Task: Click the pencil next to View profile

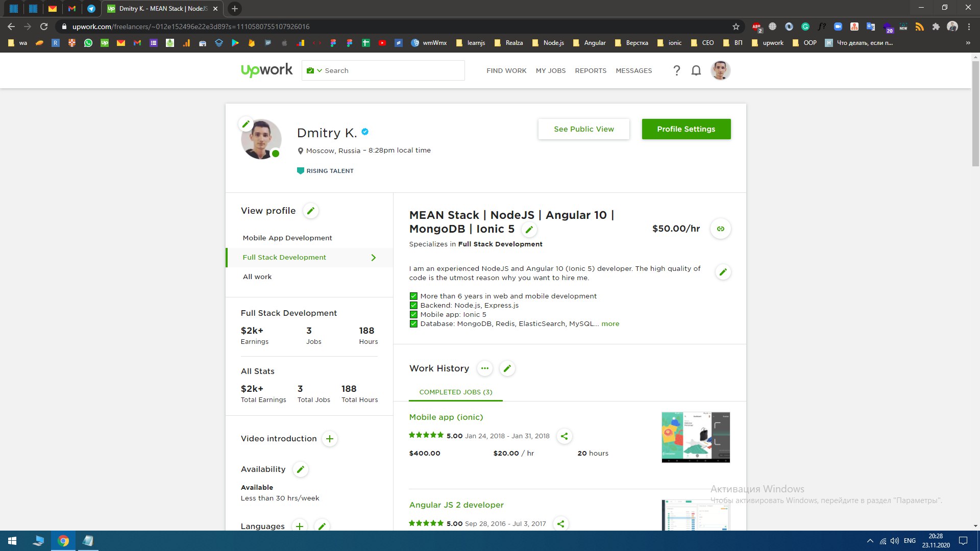Action: 311,211
